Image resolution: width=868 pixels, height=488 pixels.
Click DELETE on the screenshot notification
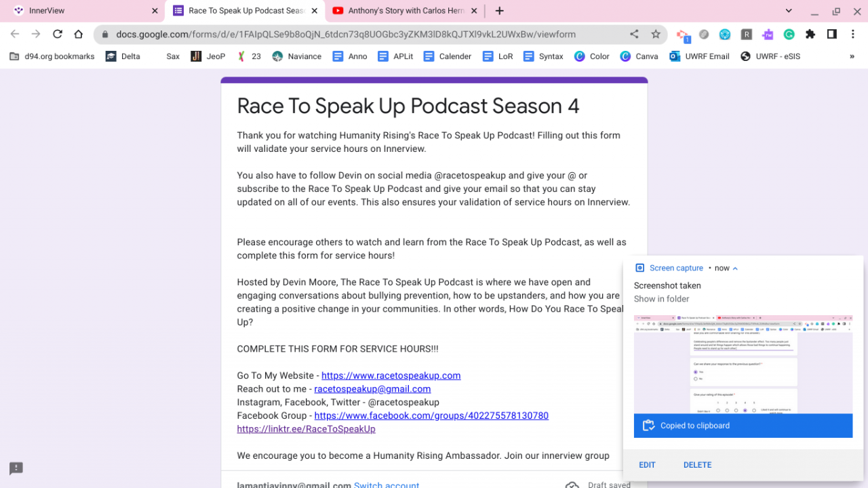click(x=697, y=465)
